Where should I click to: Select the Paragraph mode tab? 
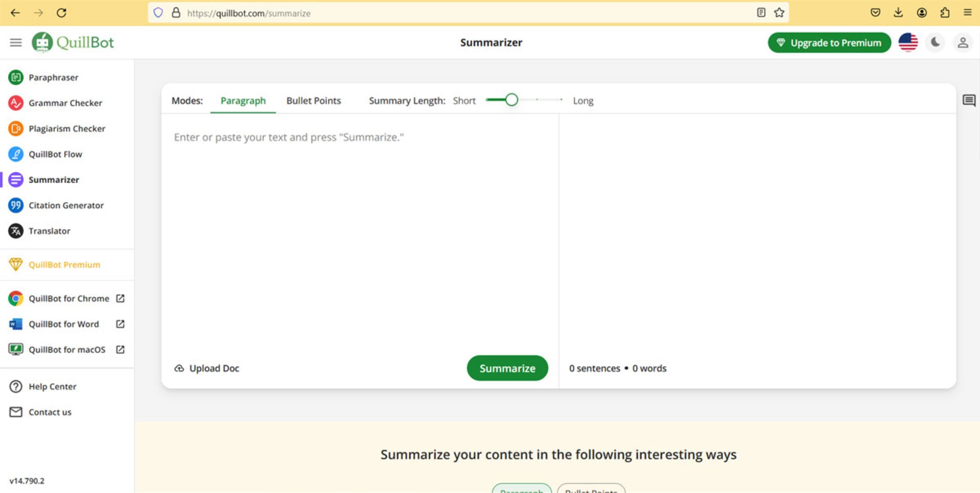coord(243,101)
